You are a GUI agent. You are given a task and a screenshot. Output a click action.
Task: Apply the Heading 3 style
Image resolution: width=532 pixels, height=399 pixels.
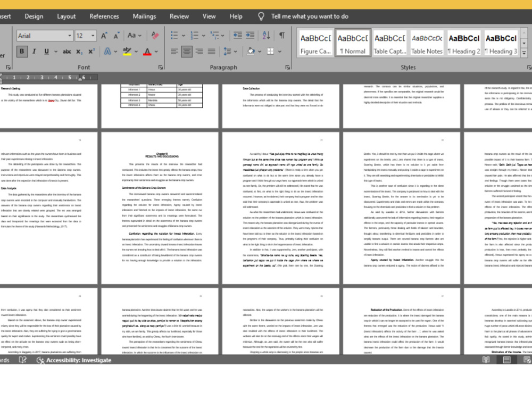[501, 43]
